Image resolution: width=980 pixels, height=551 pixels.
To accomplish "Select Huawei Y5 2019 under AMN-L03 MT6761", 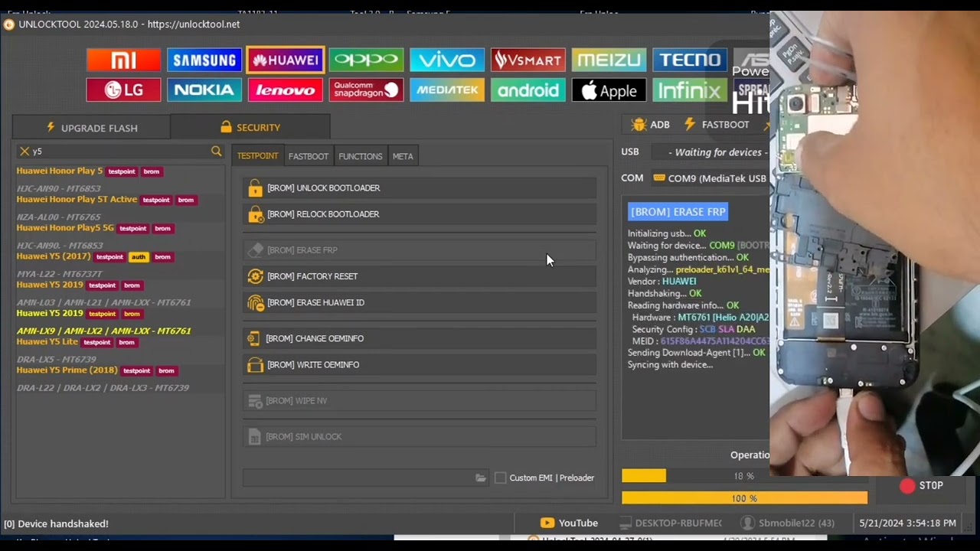I will [50, 313].
